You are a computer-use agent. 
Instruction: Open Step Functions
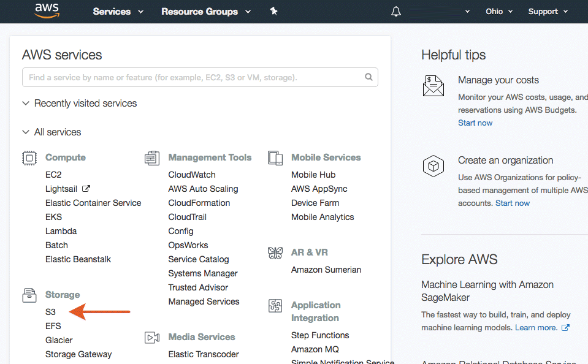(320, 336)
